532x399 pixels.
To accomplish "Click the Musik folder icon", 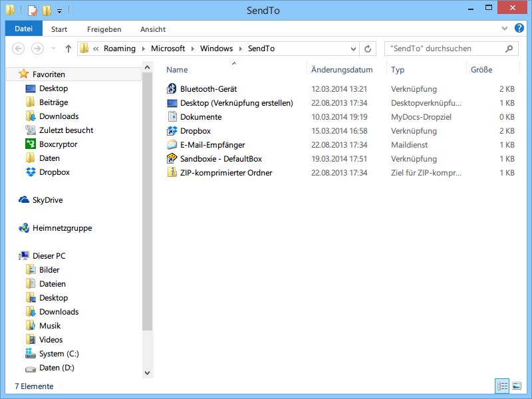I will 30,325.
